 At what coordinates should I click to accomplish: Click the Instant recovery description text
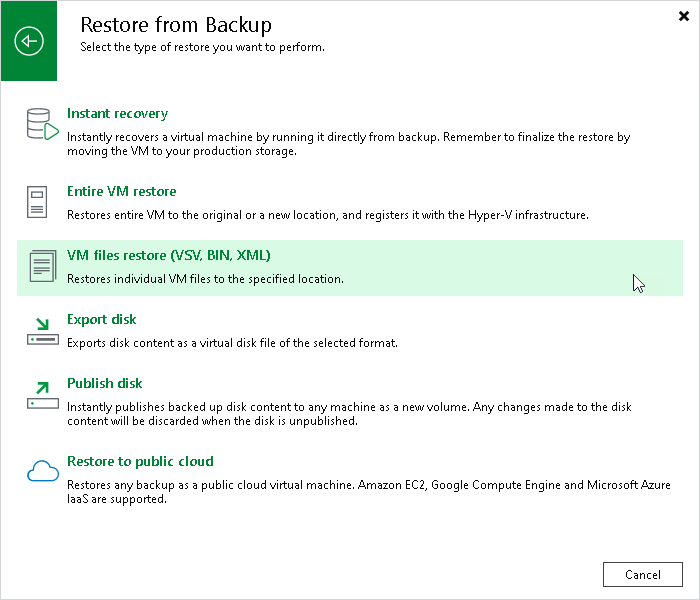[348, 144]
